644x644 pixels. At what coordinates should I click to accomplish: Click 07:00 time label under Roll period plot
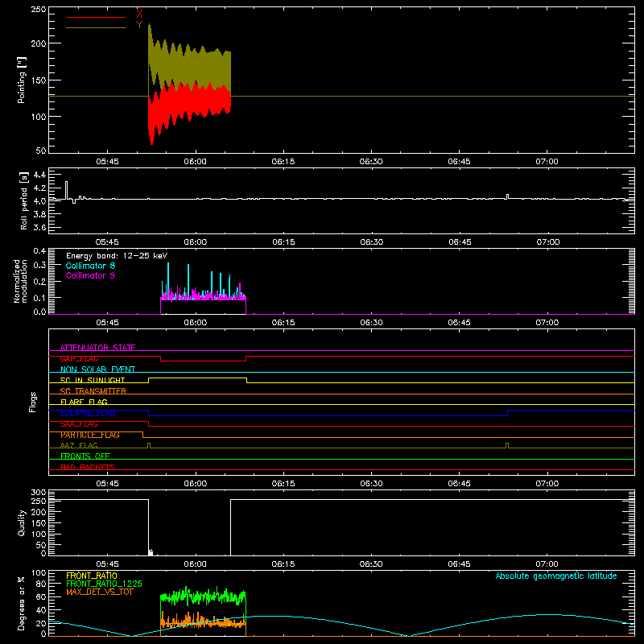[x=548, y=242]
